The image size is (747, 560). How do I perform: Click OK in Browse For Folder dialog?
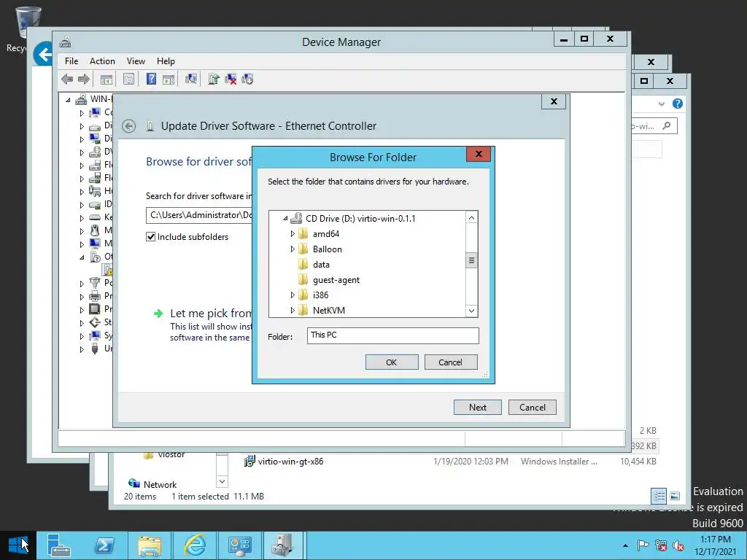[x=392, y=362]
